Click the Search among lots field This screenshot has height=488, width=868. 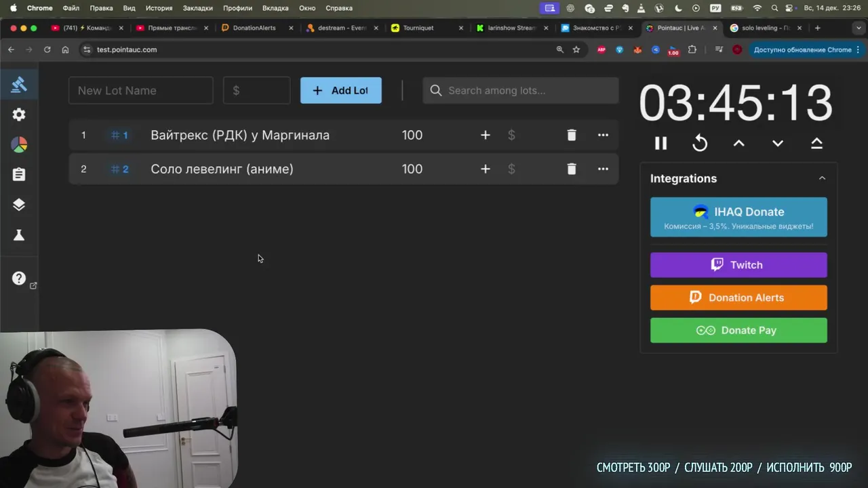coord(521,90)
